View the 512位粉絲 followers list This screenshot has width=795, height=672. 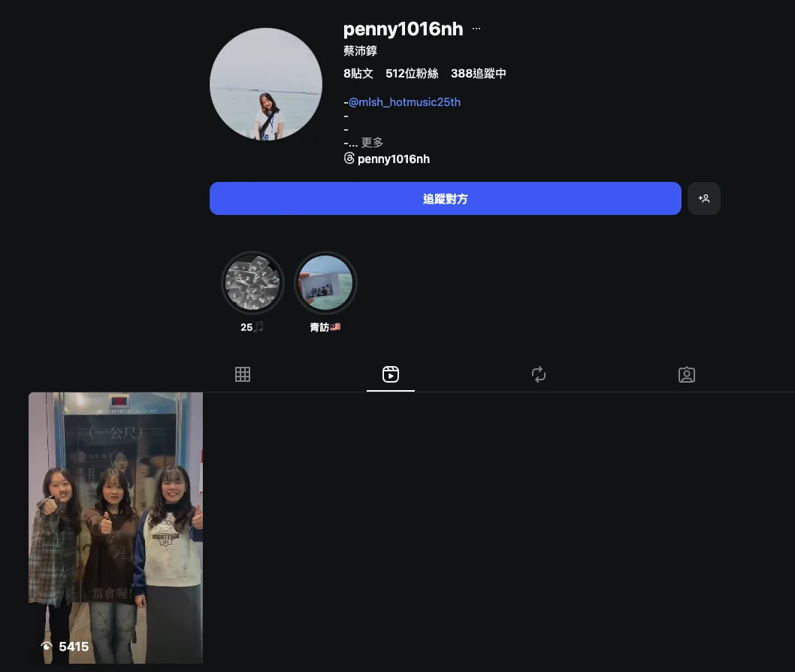(412, 73)
